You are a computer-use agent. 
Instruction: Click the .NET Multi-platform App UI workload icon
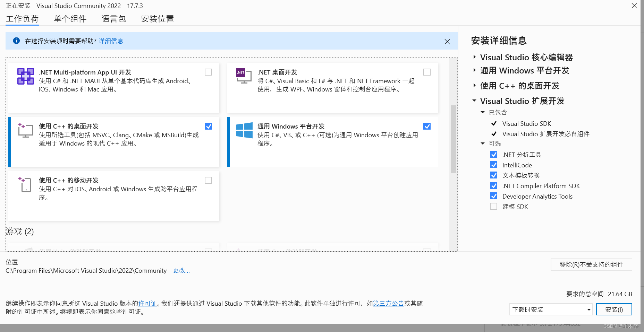pos(25,76)
